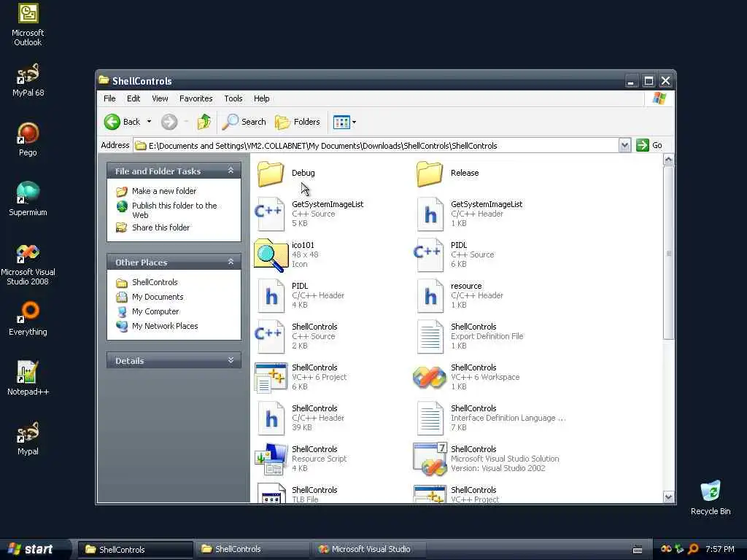Image resolution: width=747 pixels, height=560 pixels.
Task: Open the File menu
Action: (109, 98)
